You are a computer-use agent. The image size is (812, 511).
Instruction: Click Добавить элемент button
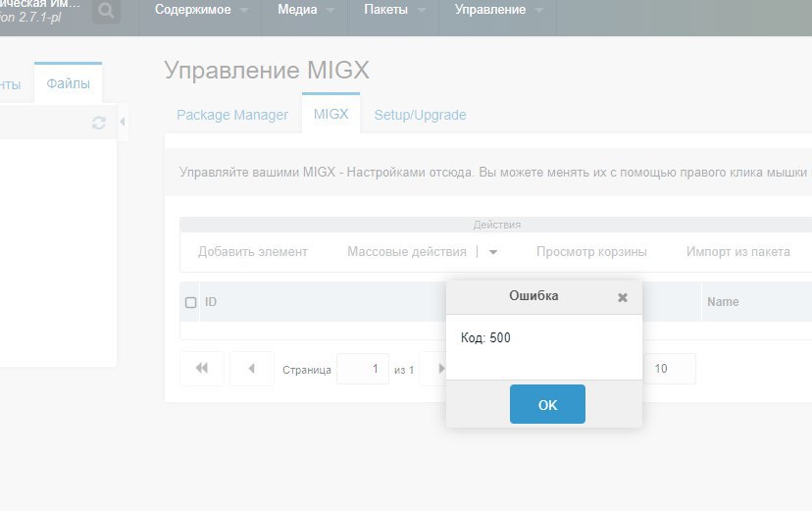pyautogui.click(x=253, y=252)
